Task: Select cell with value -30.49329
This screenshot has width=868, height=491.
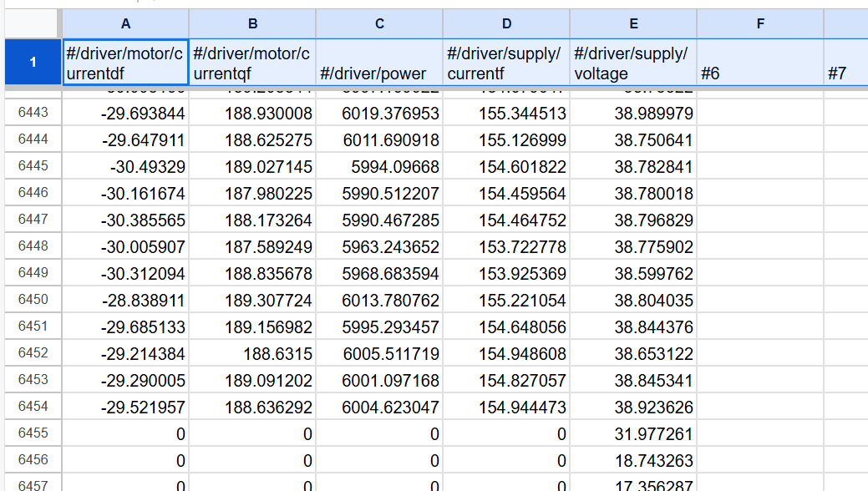Action: [x=125, y=166]
